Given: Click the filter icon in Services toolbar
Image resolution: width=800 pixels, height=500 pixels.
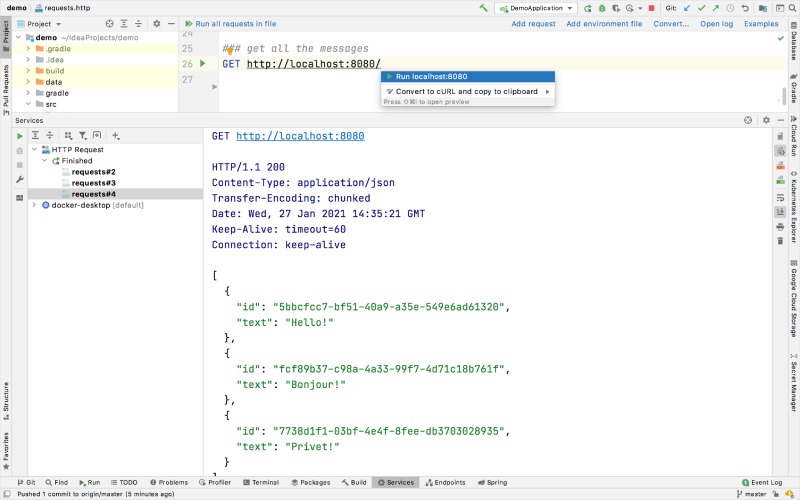Looking at the screenshot, I should pyautogui.click(x=83, y=136).
